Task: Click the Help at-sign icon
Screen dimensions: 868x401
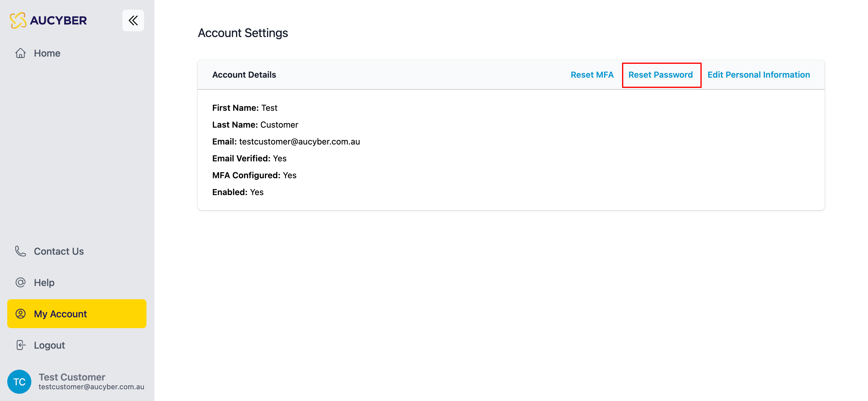Action: click(20, 282)
